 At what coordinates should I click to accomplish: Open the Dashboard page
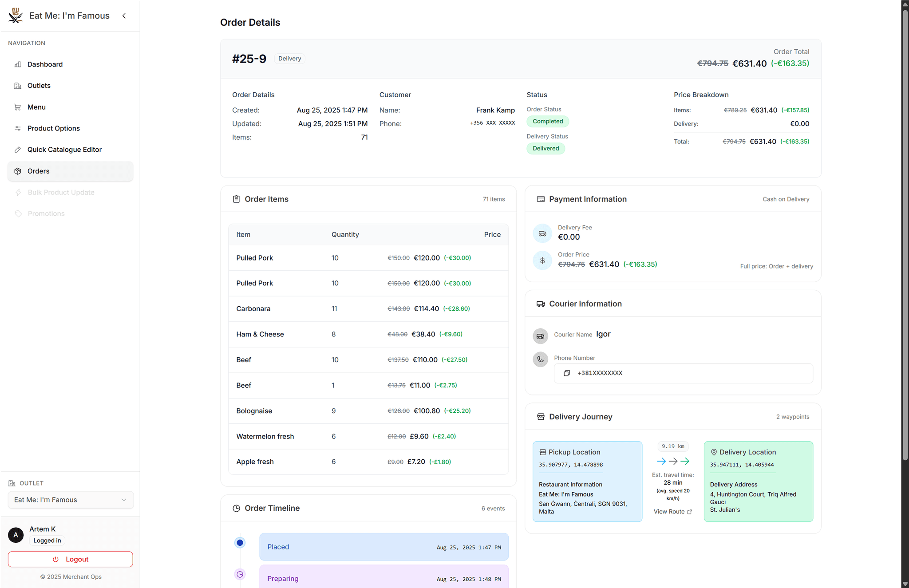pos(45,64)
